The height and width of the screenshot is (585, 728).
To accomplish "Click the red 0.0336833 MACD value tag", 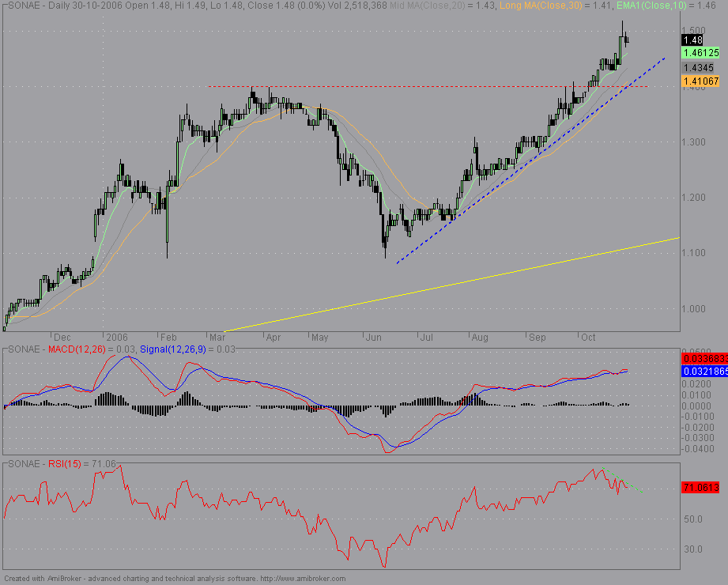I will point(705,358).
